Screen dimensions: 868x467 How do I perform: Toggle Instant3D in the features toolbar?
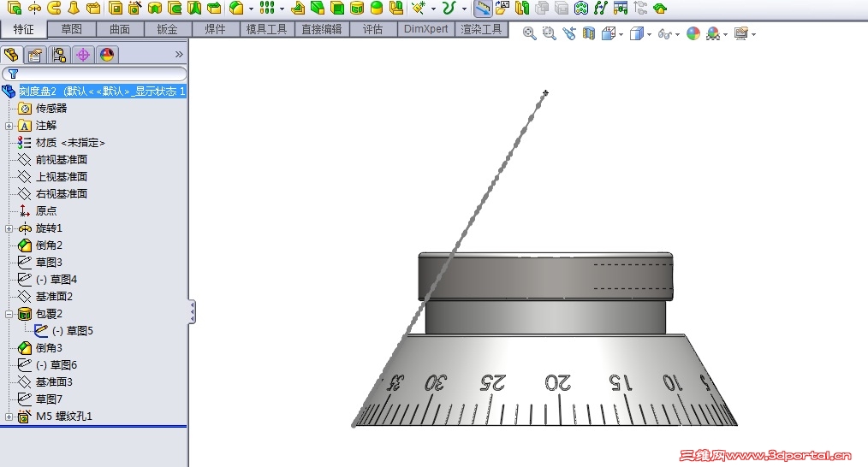(x=483, y=8)
